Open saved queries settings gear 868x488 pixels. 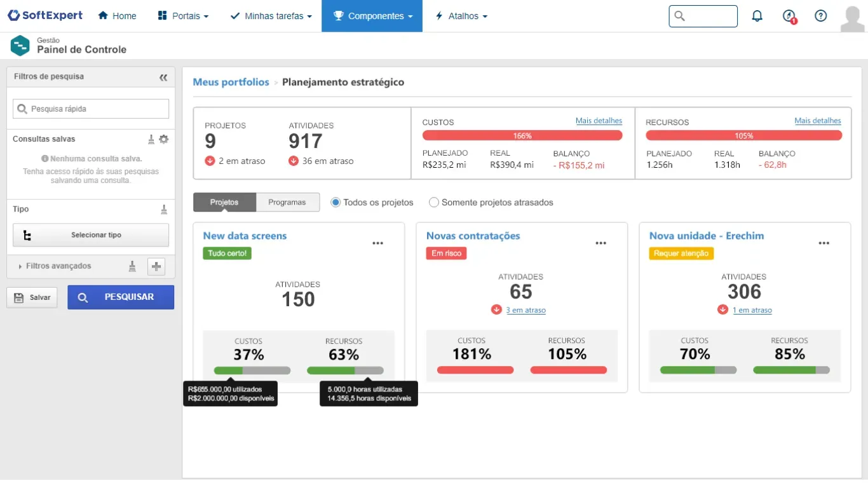pos(164,139)
